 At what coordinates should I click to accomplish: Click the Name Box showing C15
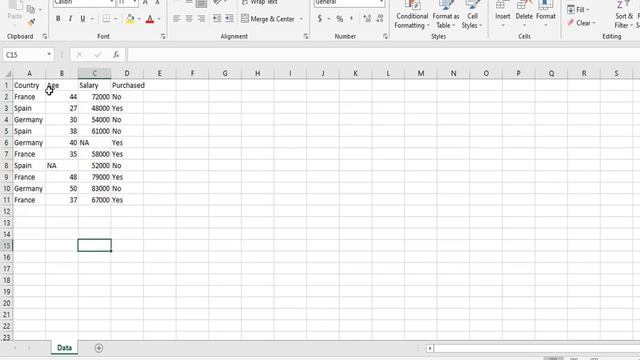[x=25, y=55]
